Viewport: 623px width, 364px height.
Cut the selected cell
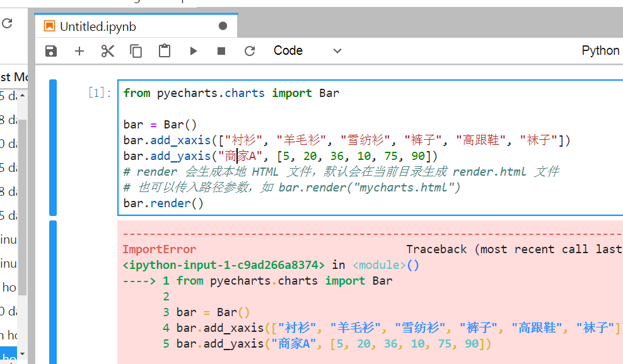107,51
